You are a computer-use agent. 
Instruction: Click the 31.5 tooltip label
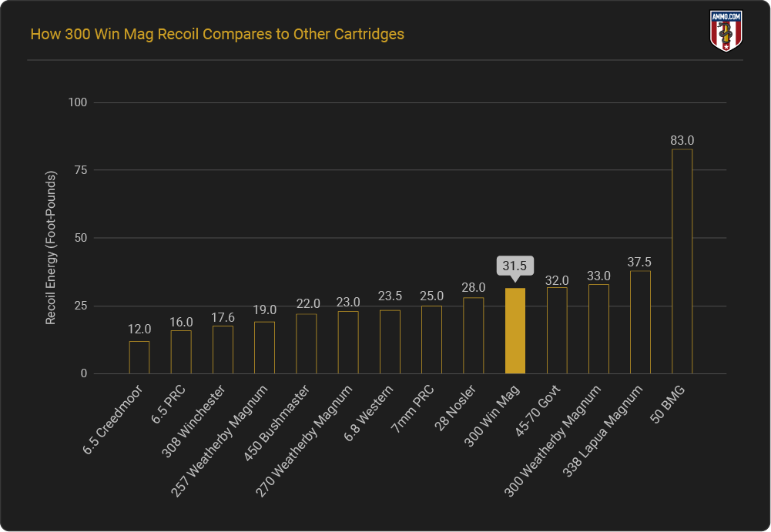[515, 266]
